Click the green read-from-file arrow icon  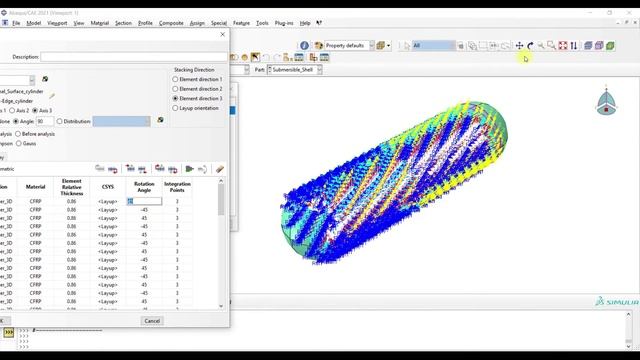(x=189, y=169)
